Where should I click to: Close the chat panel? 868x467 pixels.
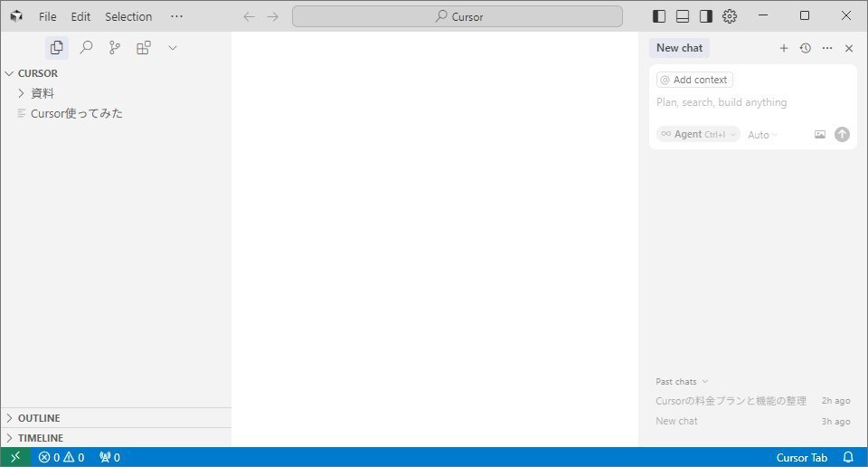coord(849,48)
